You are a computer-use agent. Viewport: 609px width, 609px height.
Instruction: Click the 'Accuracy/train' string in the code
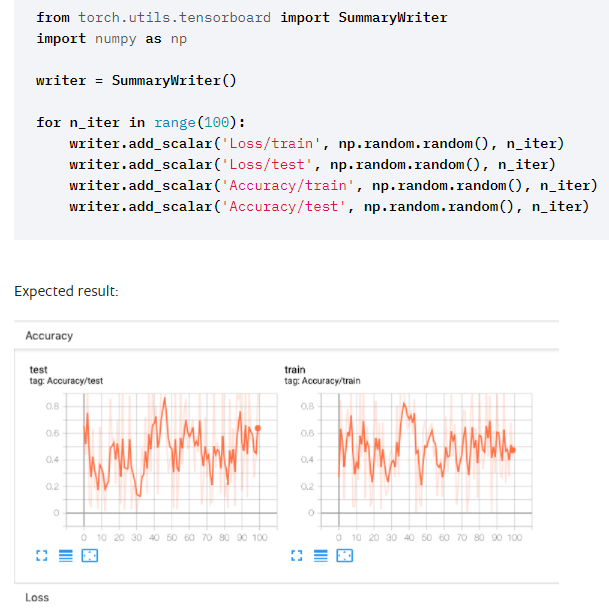coord(290,185)
